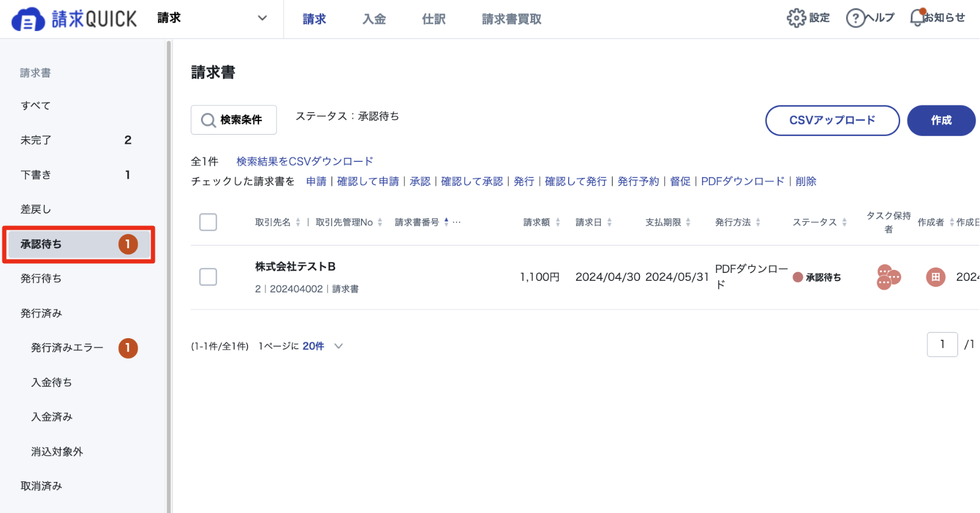Open the 20件 per-page dropdown

point(323,346)
